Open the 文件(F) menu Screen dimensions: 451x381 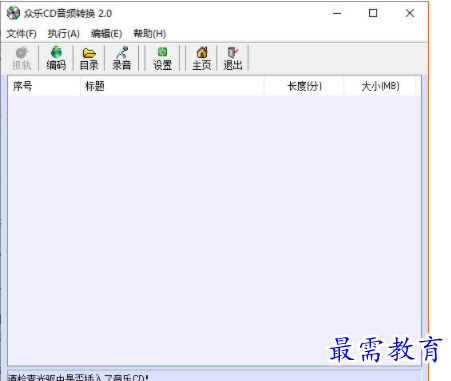pyautogui.click(x=21, y=34)
